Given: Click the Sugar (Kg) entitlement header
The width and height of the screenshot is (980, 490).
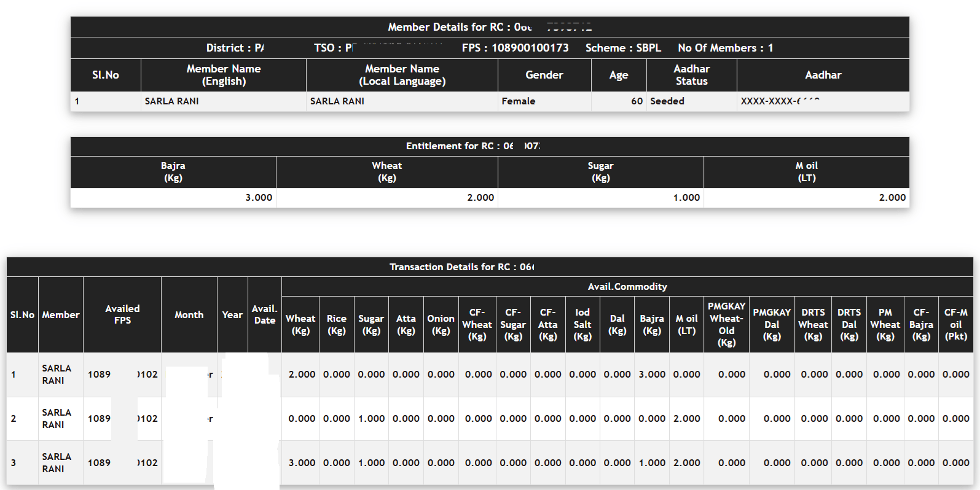Looking at the screenshot, I should coord(601,172).
